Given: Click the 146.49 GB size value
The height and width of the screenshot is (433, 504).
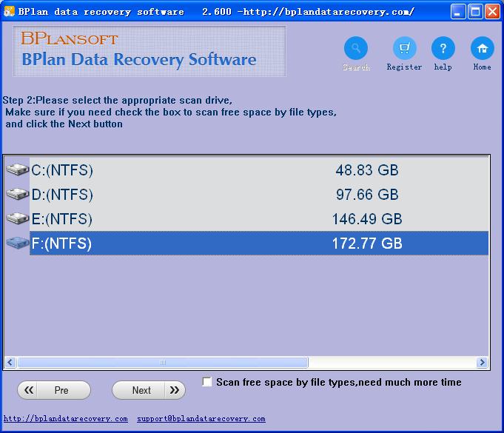Looking at the screenshot, I should 367,219.
